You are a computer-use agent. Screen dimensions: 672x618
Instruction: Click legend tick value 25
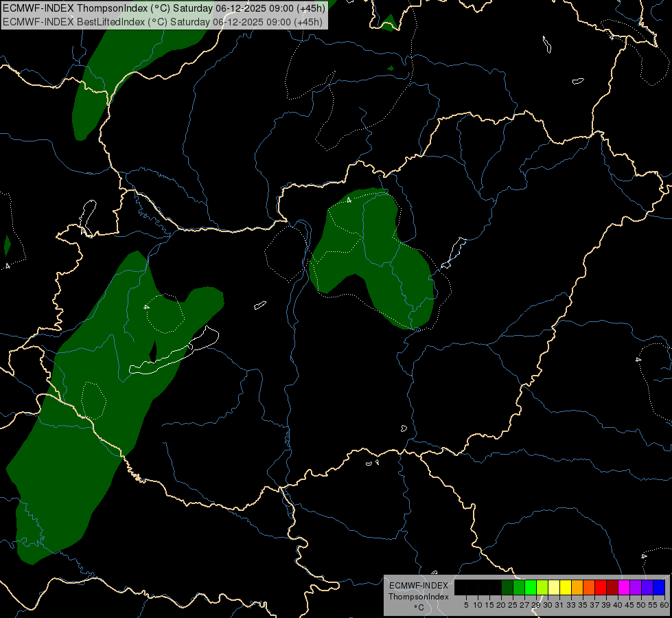(513, 605)
